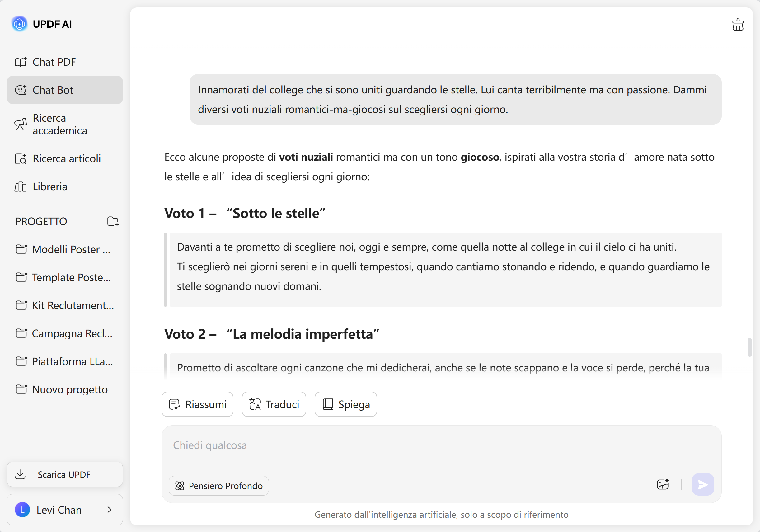Focus the Chiedi qualcosa input field
The image size is (760, 532).
[441, 445]
